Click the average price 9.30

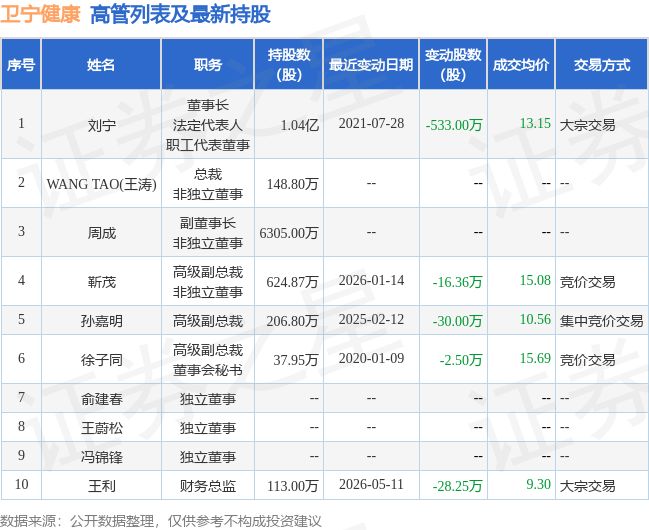pos(538,484)
